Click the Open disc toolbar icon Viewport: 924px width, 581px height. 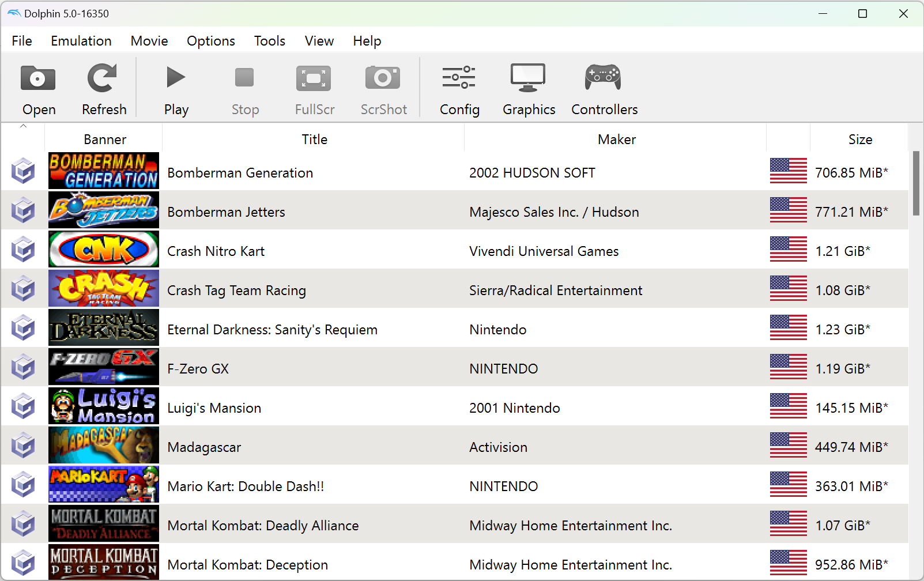point(38,78)
